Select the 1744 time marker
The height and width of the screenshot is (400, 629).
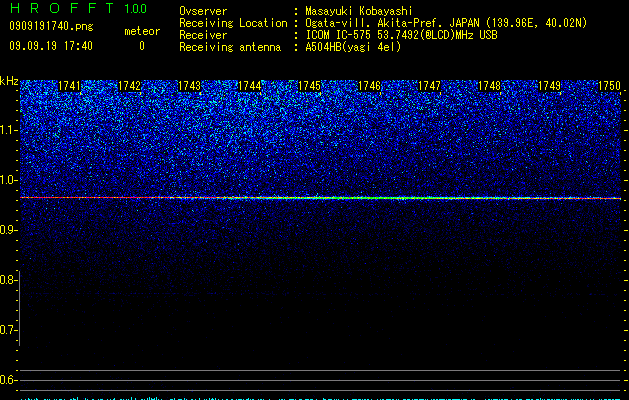[x=250, y=86]
